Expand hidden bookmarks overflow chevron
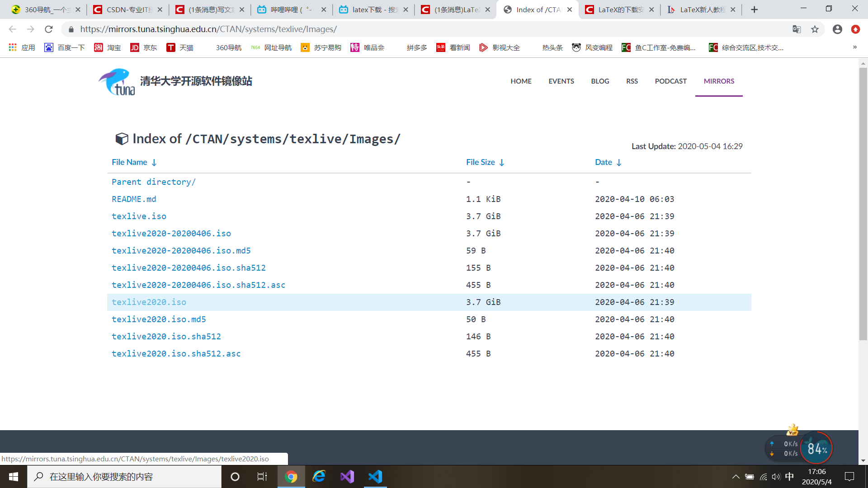The width and height of the screenshot is (868, 488). coord(854,47)
